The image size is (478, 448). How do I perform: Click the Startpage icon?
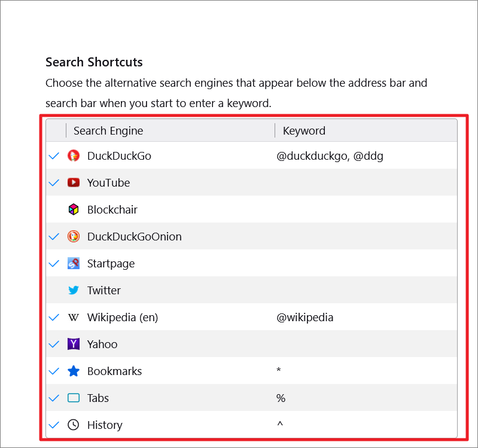[x=74, y=263]
